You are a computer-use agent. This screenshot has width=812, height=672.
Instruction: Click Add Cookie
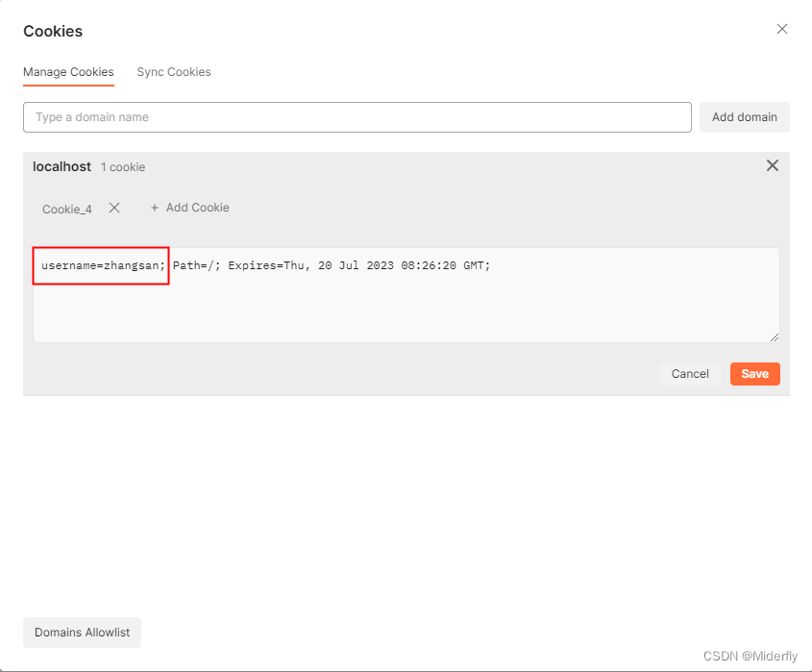click(x=189, y=208)
